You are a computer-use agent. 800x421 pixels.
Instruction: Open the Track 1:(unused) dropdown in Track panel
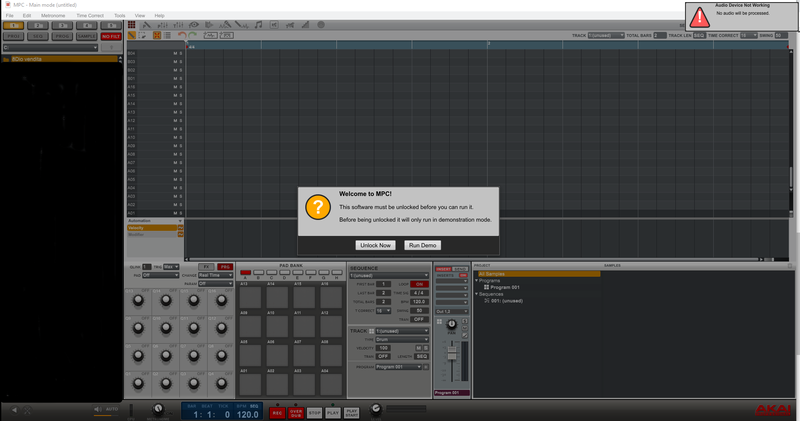coord(402,331)
